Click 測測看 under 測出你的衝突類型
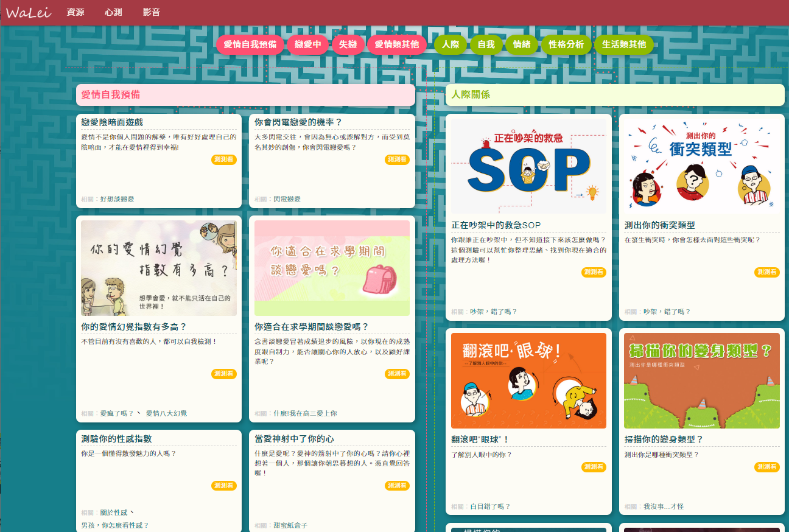789x532 pixels. pos(767,272)
